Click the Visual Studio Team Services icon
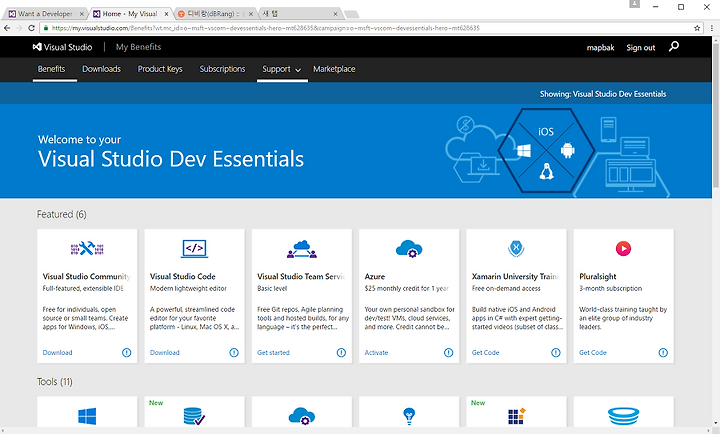This screenshot has height=434, width=720. pos(302,249)
